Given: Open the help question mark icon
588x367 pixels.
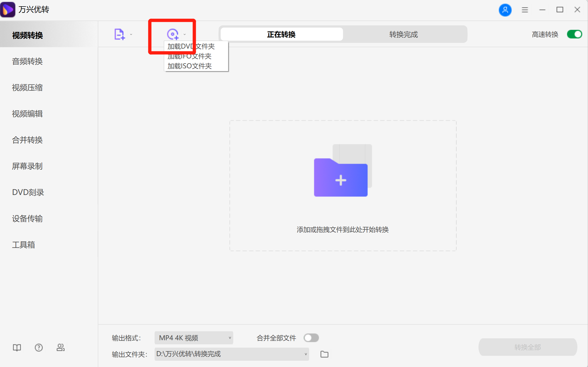Looking at the screenshot, I should 39,347.
